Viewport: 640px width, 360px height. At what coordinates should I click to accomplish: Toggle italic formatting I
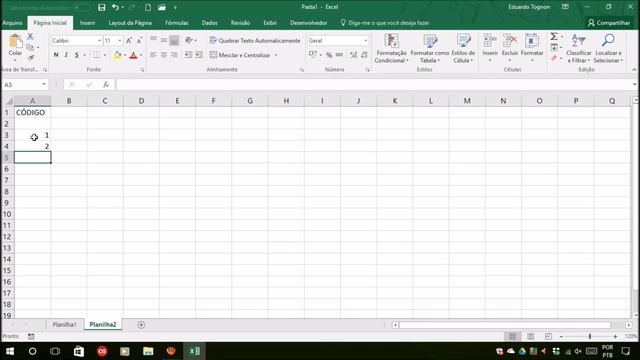66,55
